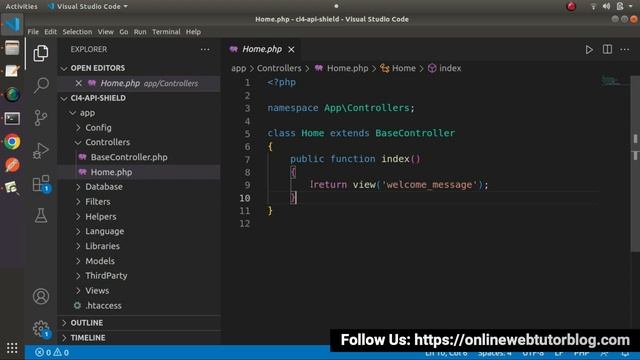Open the Search view in activity bar
Screen dimensions: 640x360
(41, 85)
